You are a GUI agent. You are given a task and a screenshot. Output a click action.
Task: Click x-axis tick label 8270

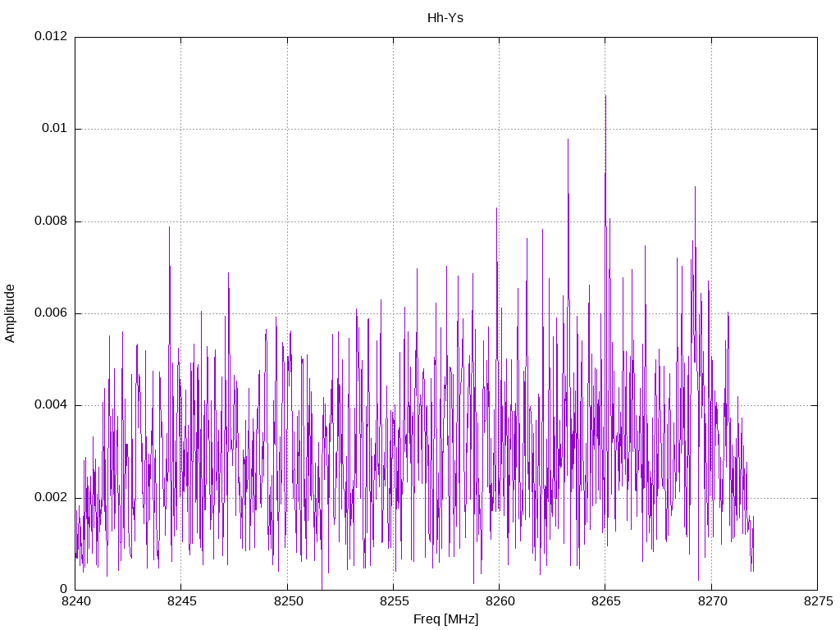coord(713,601)
